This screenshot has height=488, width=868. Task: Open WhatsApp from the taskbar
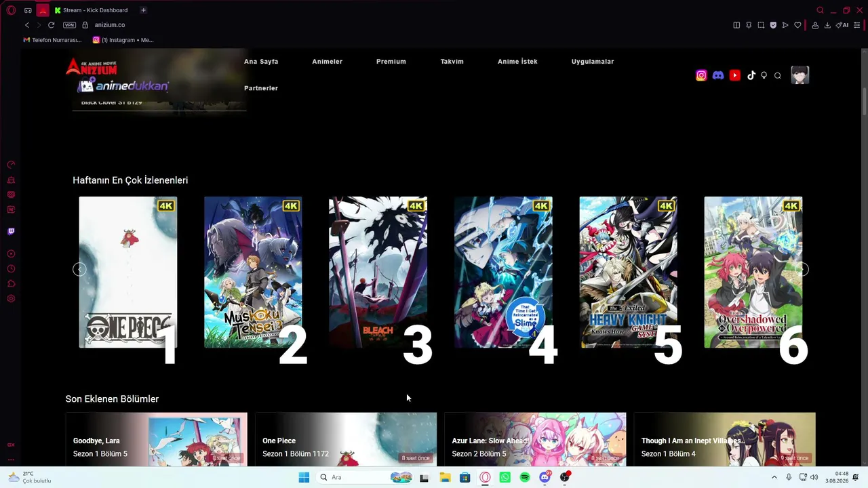(x=505, y=478)
